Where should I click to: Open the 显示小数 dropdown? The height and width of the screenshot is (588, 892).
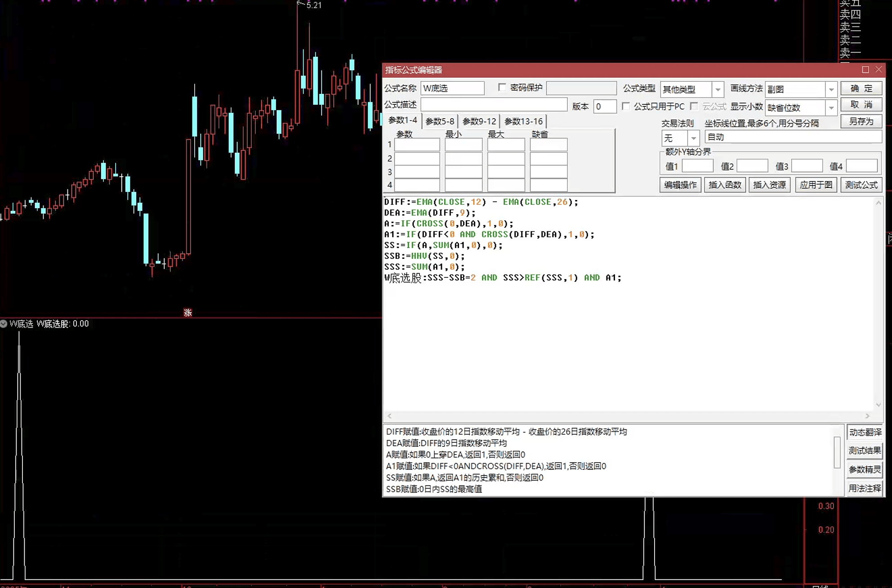(x=831, y=107)
